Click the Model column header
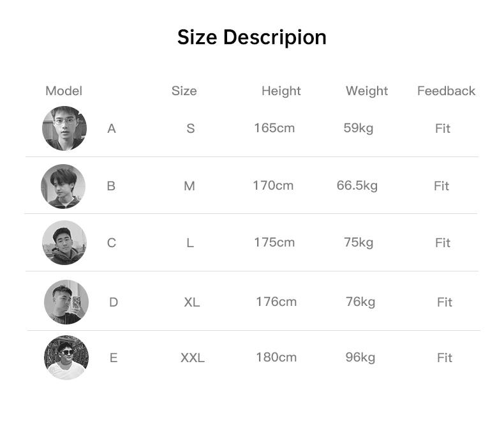 pos(64,91)
